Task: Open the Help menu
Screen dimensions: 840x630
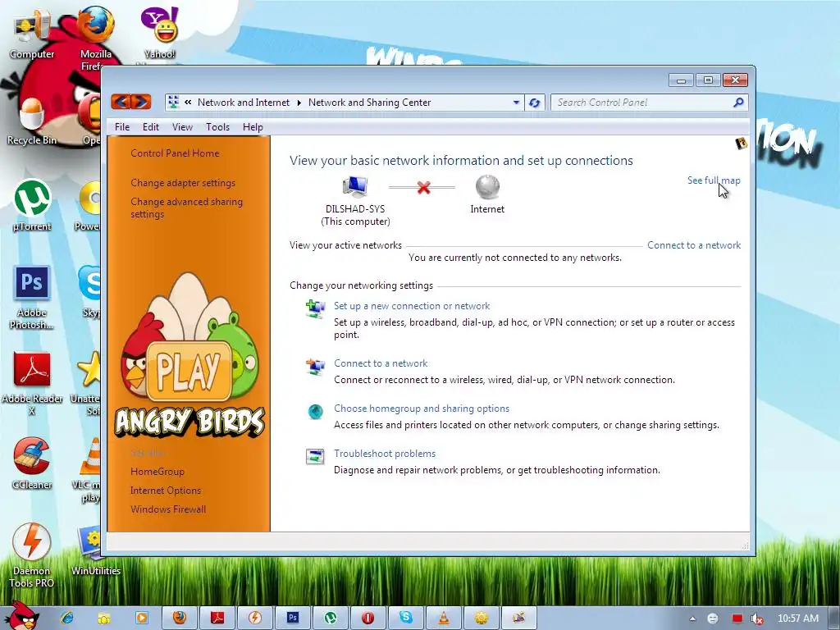Action: point(253,127)
